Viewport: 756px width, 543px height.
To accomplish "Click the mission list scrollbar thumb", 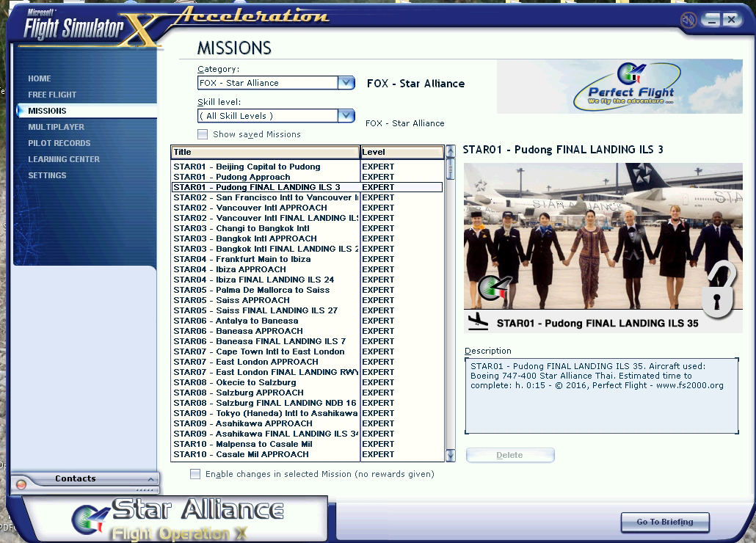I will 451,169.
